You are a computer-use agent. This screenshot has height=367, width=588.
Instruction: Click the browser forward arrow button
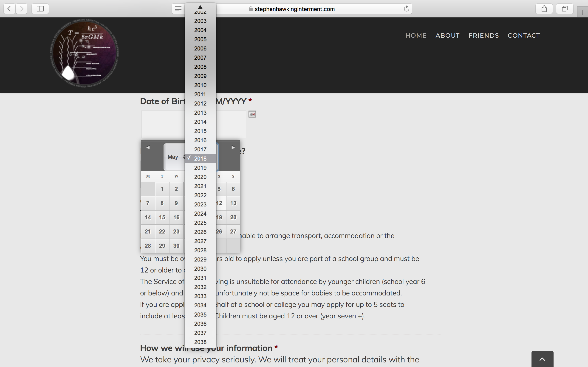coord(22,9)
